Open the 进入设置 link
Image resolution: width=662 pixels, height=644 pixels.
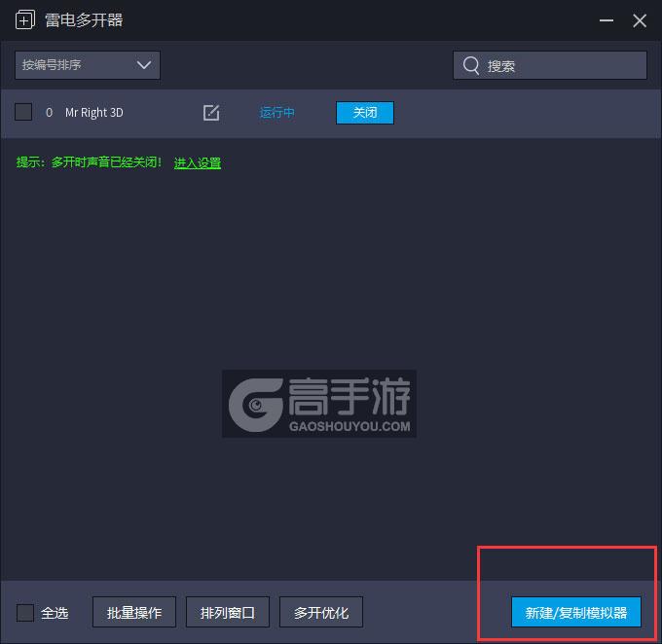click(198, 162)
